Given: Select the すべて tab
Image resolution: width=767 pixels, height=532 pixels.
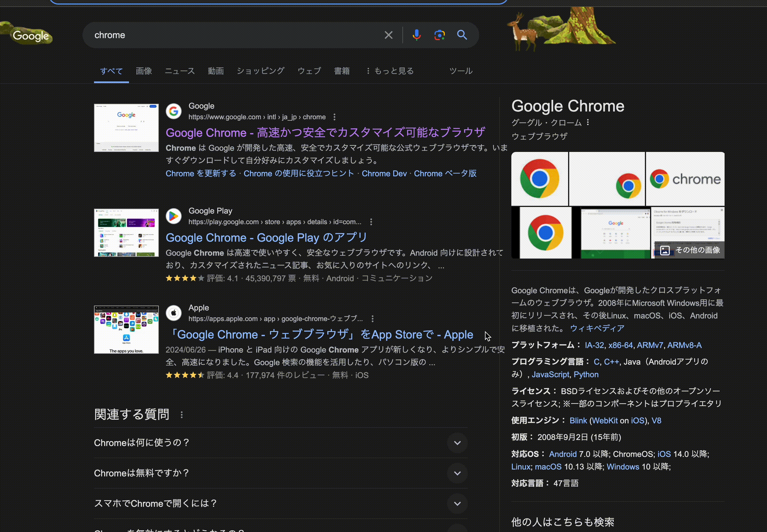Looking at the screenshot, I should click(111, 71).
